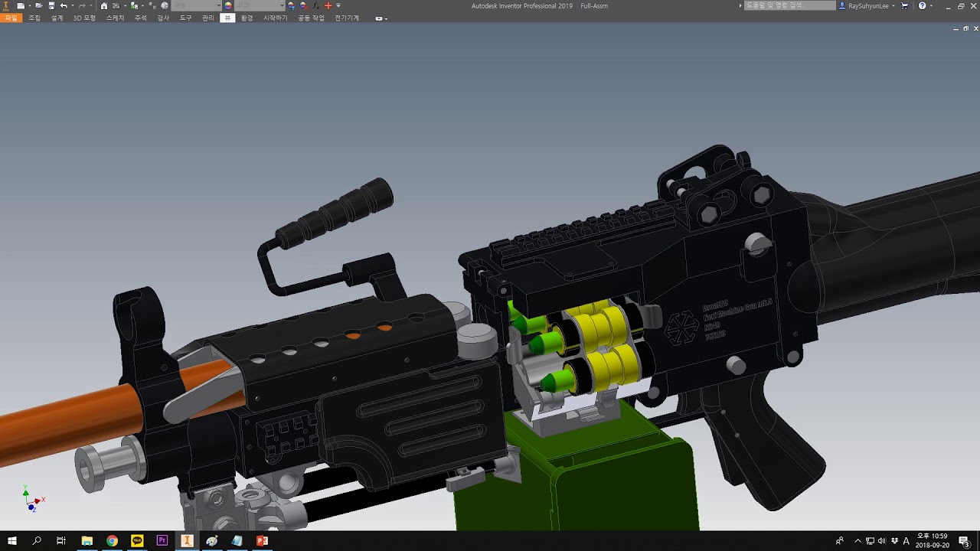Viewport: 980px width, 551px height.
Task: Open the Autodesk App Store cart icon
Action: pos(904,5)
